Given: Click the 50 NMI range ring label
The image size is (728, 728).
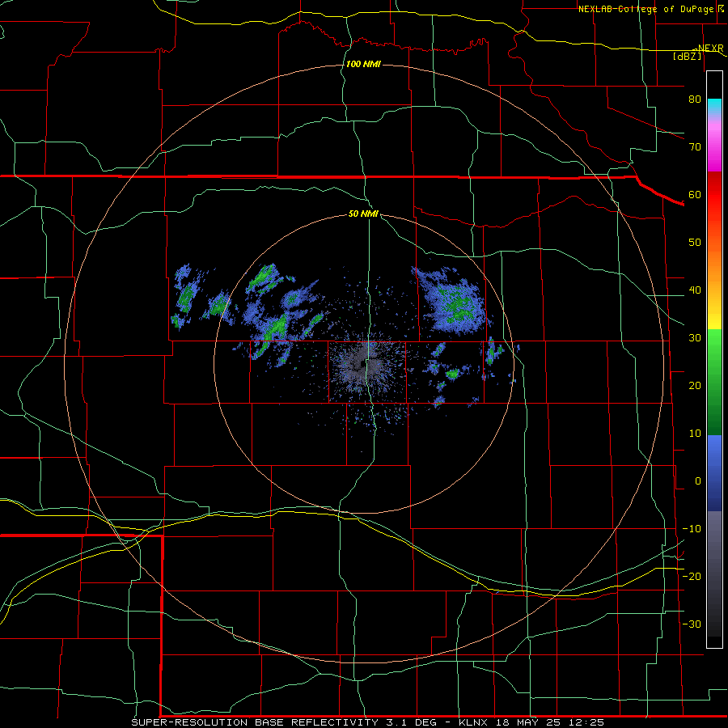Looking at the screenshot, I should point(363,214).
